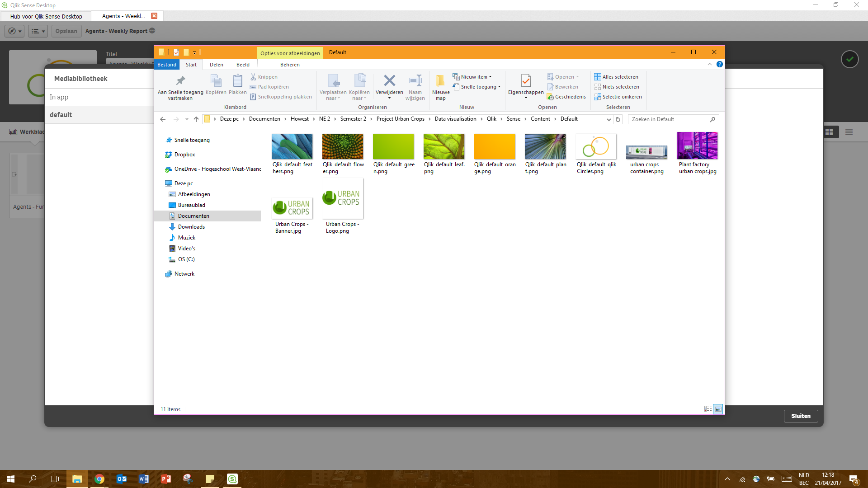868x488 pixels.
Task: Click Nieuwe map folder icon
Action: (440, 81)
